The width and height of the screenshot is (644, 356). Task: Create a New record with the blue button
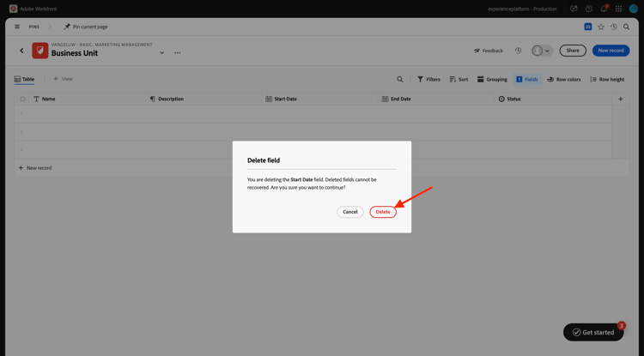click(x=611, y=51)
